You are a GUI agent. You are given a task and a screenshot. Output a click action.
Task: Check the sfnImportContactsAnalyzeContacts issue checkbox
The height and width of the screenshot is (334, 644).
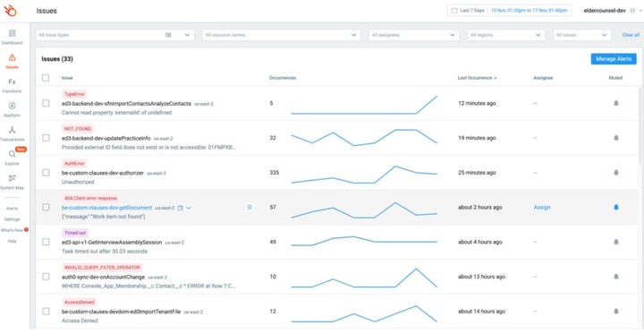tap(46, 103)
